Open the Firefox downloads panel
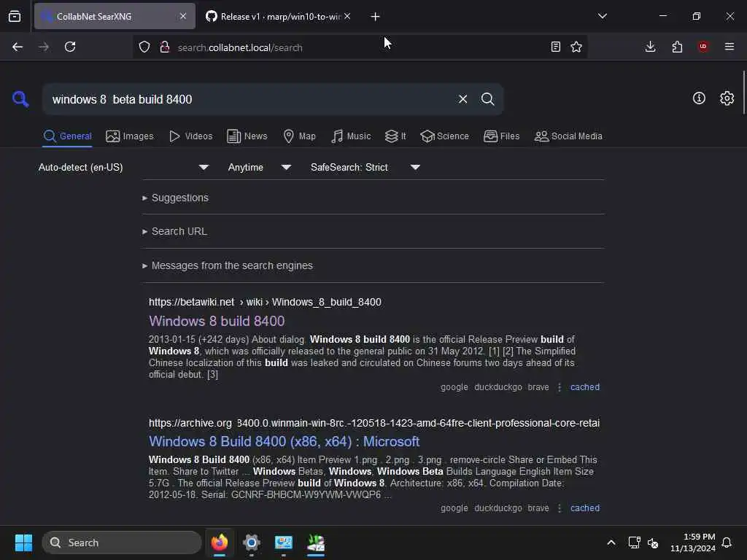 (x=650, y=47)
